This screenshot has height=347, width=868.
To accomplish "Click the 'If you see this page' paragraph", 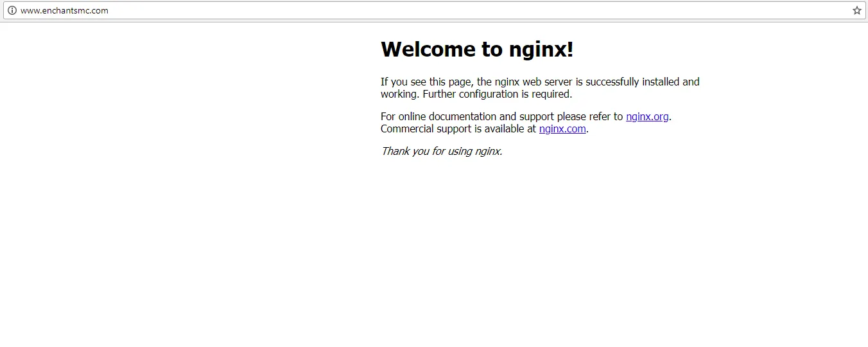I will click(x=540, y=88).
